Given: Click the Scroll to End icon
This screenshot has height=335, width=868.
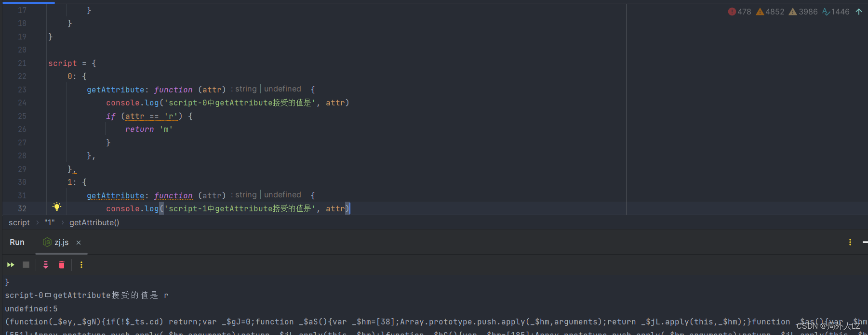Looking at the screenshot, I should tap(46, 265).
